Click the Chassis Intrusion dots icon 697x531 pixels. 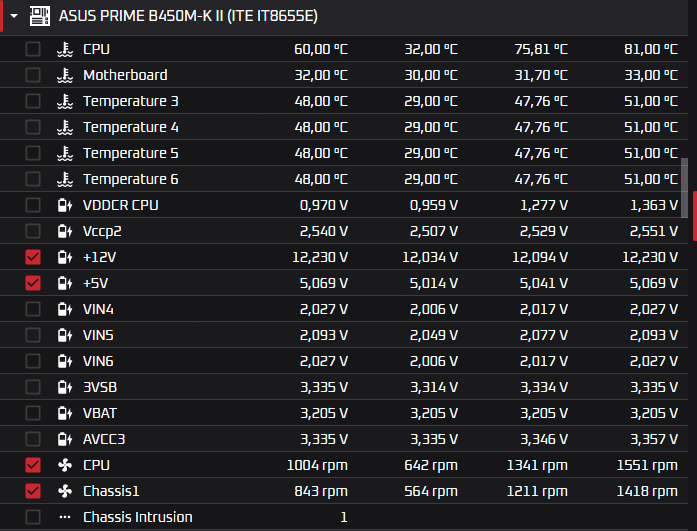click(65, 517)
